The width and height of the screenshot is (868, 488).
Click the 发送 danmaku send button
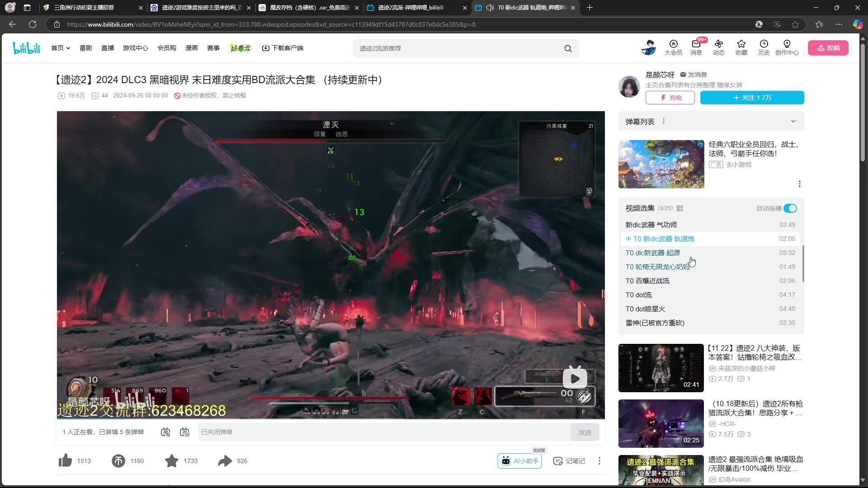tap(585, 432)
